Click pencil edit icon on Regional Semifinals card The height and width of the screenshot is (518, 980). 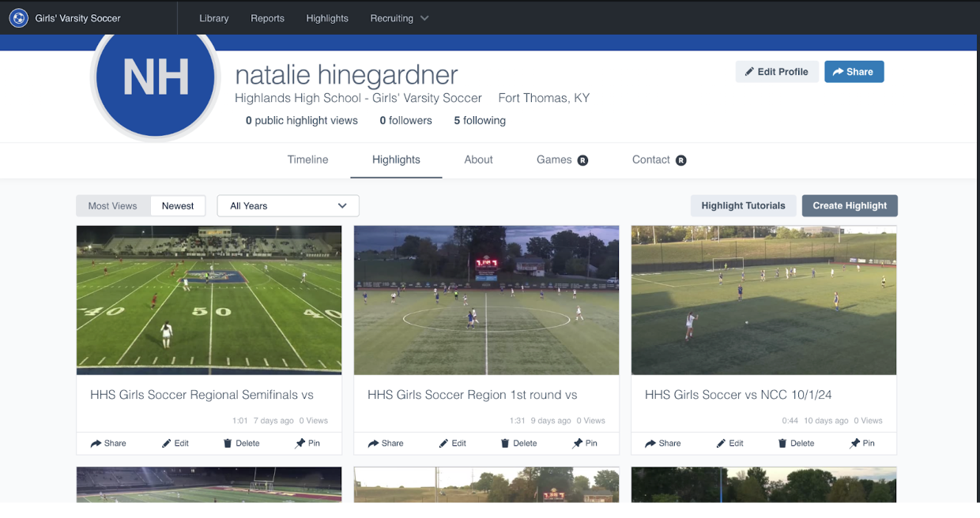point(167,443)
